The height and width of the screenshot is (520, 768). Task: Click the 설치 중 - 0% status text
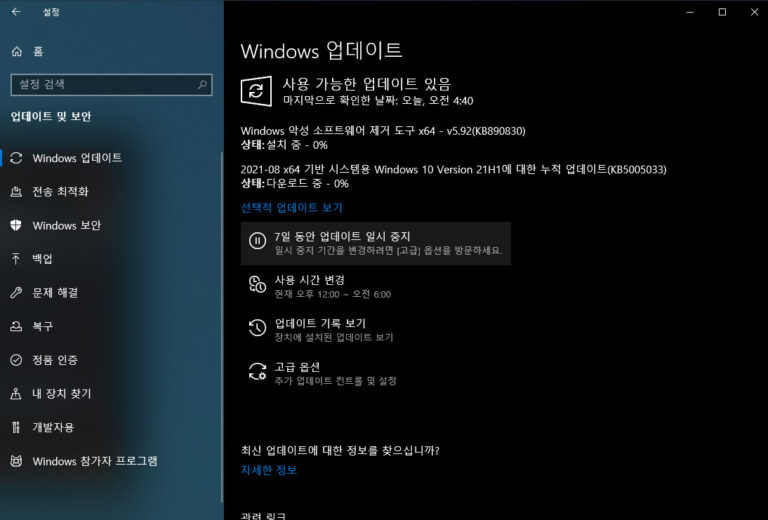click(x=296, y=145)
